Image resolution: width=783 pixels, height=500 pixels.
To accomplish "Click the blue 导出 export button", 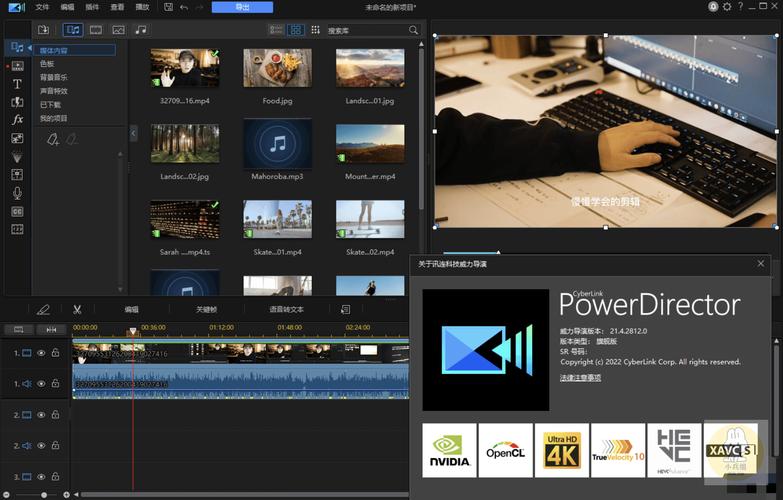I will click(x=242, y=7).
